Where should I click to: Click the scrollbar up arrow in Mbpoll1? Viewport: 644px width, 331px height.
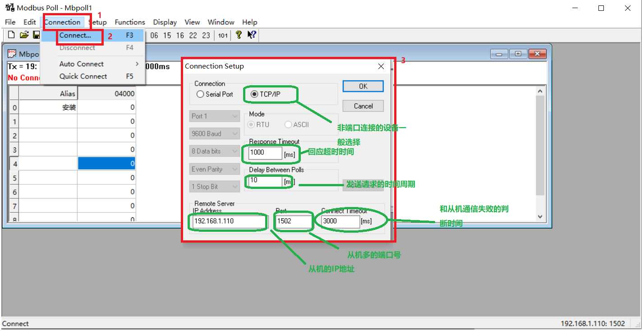point(540,91)
